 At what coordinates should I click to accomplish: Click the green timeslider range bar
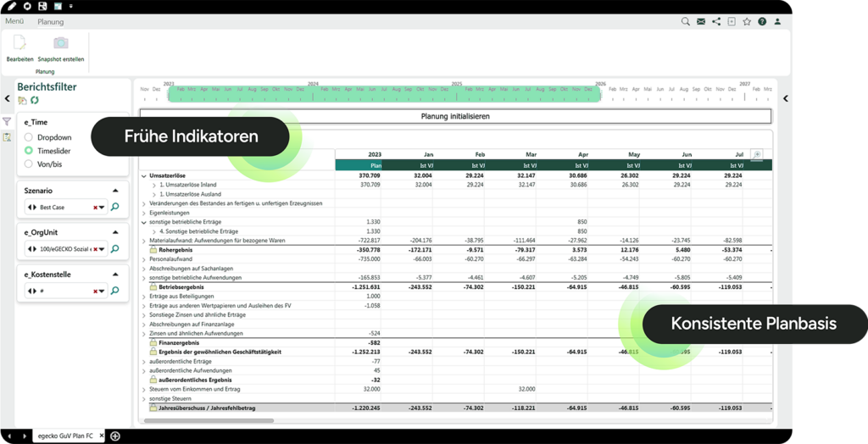tap(383, 95)
